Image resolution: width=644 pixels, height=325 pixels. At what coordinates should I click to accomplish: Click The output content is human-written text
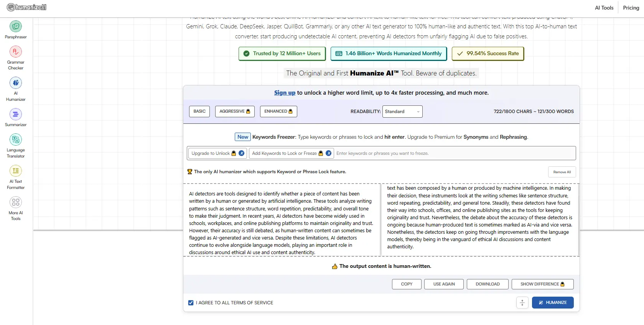coord(385,266)
